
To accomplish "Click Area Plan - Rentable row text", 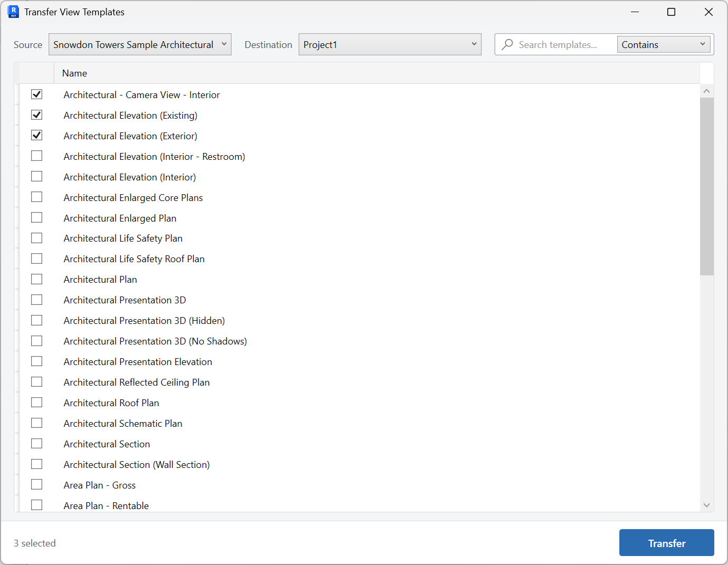I will click(x=106, y=506).
